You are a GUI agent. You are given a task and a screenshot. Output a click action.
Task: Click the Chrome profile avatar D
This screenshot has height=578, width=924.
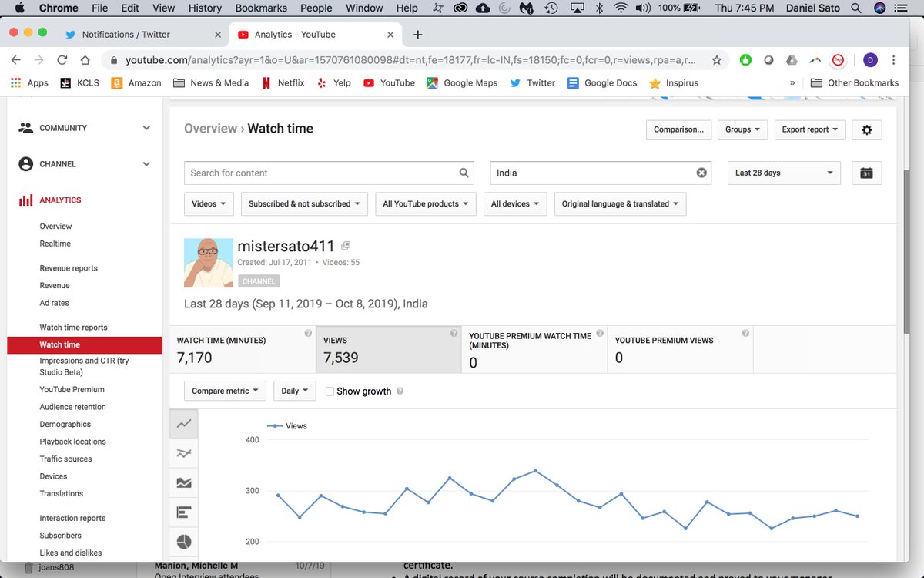870,60
